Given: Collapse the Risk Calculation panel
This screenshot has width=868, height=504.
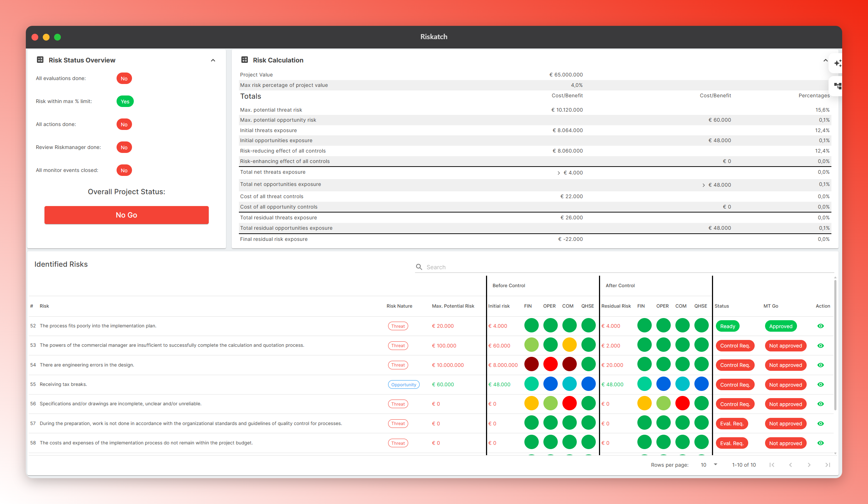Looking at the screenshot, I should tap(826, 60).
